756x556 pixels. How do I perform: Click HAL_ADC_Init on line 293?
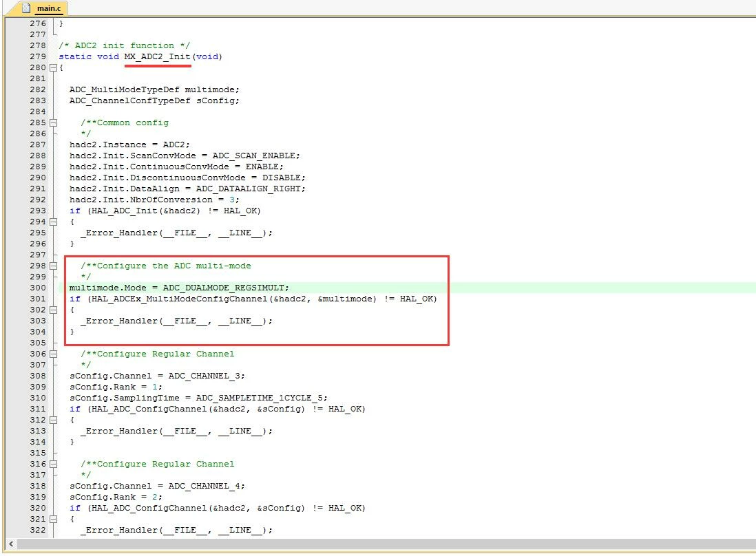tap(125, 211)
